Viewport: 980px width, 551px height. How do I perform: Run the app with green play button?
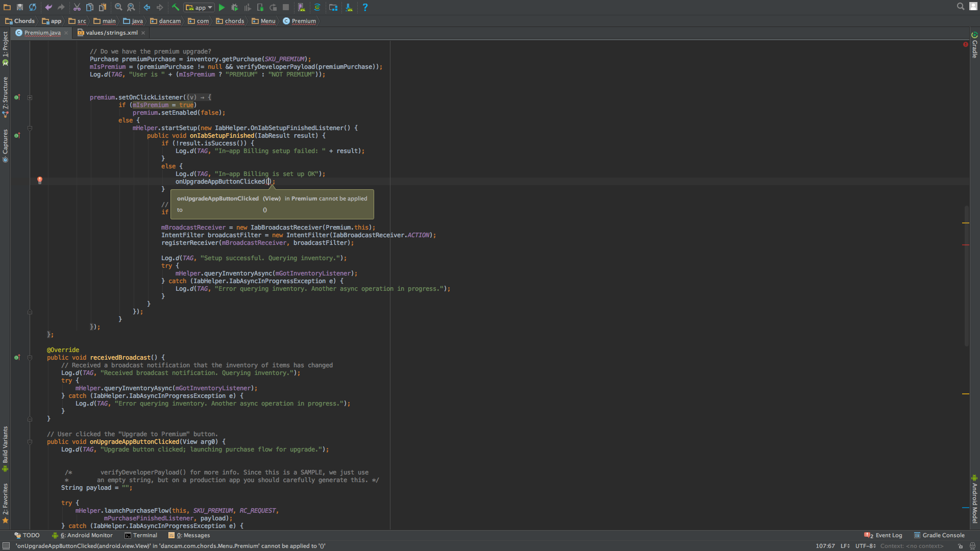coord(222,7)
